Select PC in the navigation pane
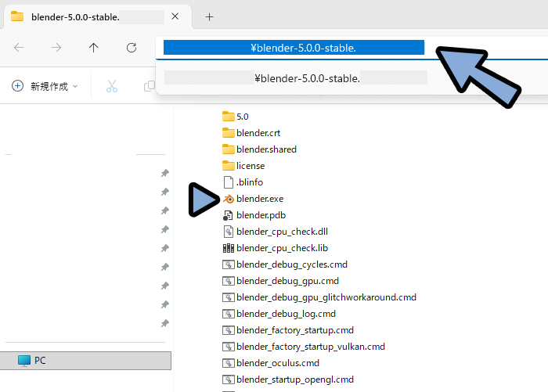548x392 pixels. pyautogui.click(x=41, y=361)
